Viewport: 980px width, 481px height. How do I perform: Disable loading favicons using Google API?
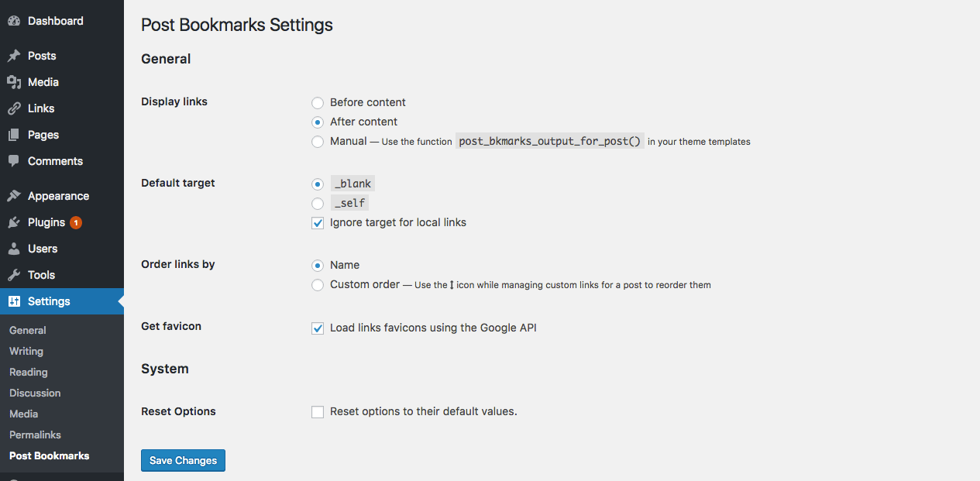[x=318, y=328]
